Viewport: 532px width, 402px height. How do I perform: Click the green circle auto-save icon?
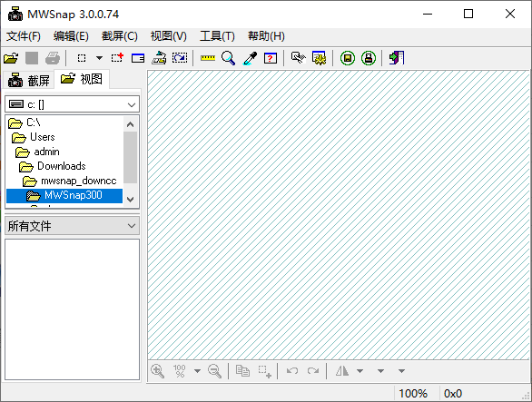tap(348, 58)
